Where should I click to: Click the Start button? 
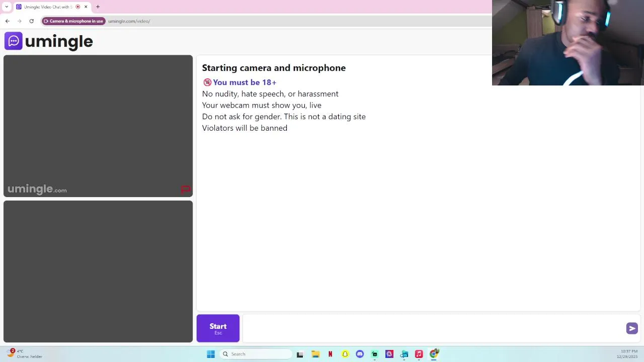(218, 328)
